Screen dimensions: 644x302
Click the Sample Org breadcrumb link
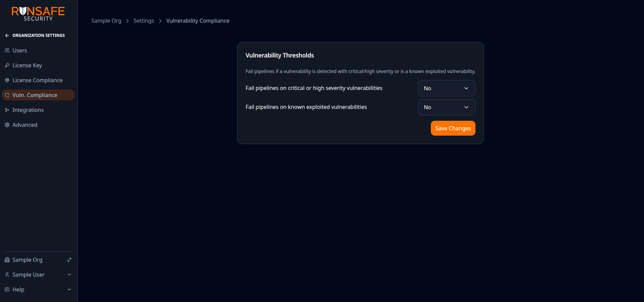click(x=106, y=21)
